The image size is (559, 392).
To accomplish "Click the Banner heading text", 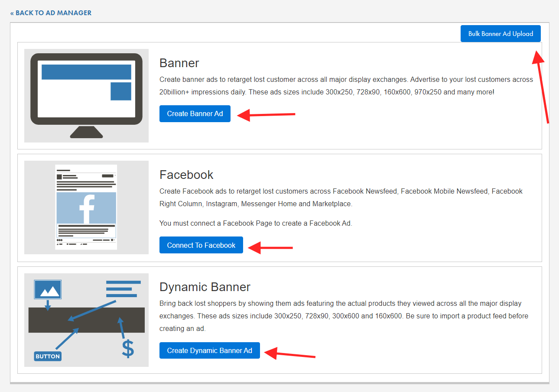I will coord(179,63).
